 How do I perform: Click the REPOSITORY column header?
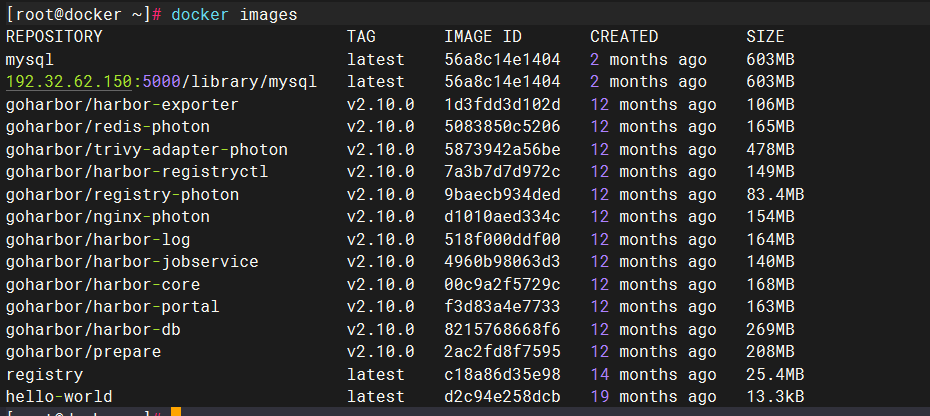click(x=54, y=37)
